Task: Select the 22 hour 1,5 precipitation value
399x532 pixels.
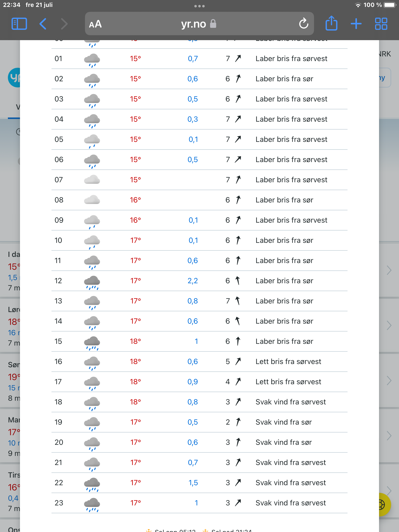Action: pyautogui.click(x=193, y=483)
